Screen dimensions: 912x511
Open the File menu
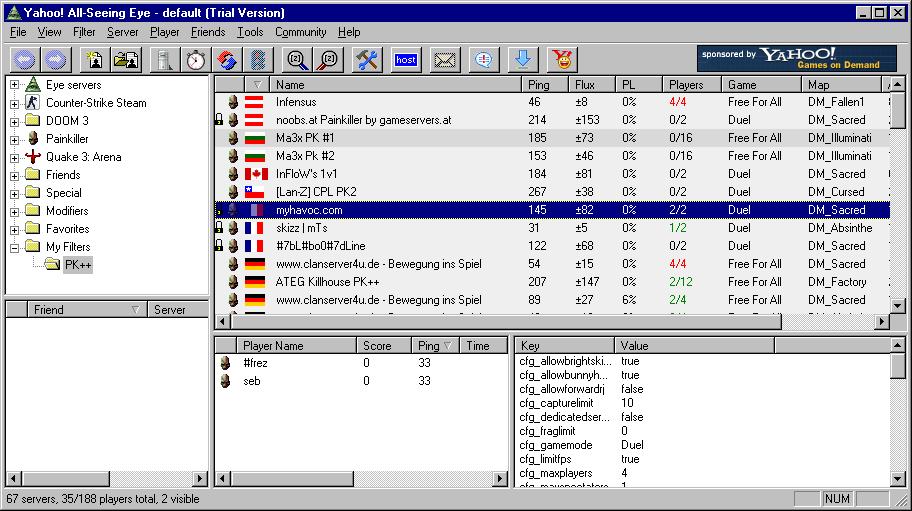pyautogui.click(x=18, y=32)
